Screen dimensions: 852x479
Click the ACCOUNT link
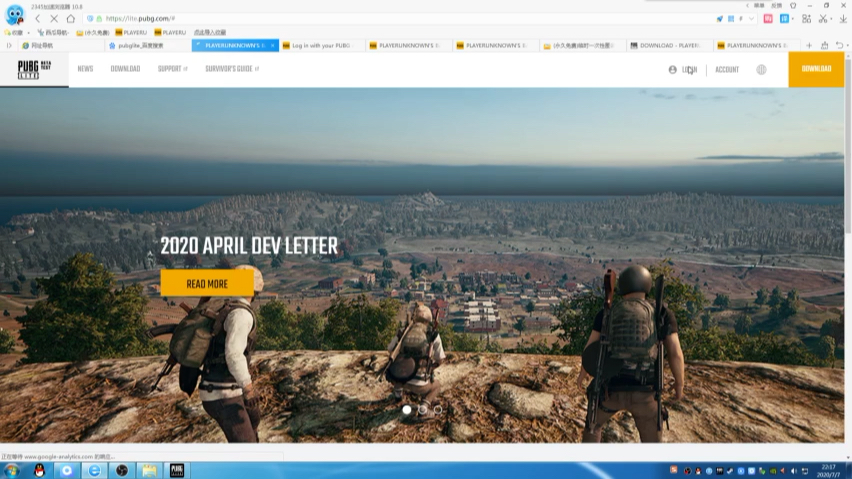(727, 70)
